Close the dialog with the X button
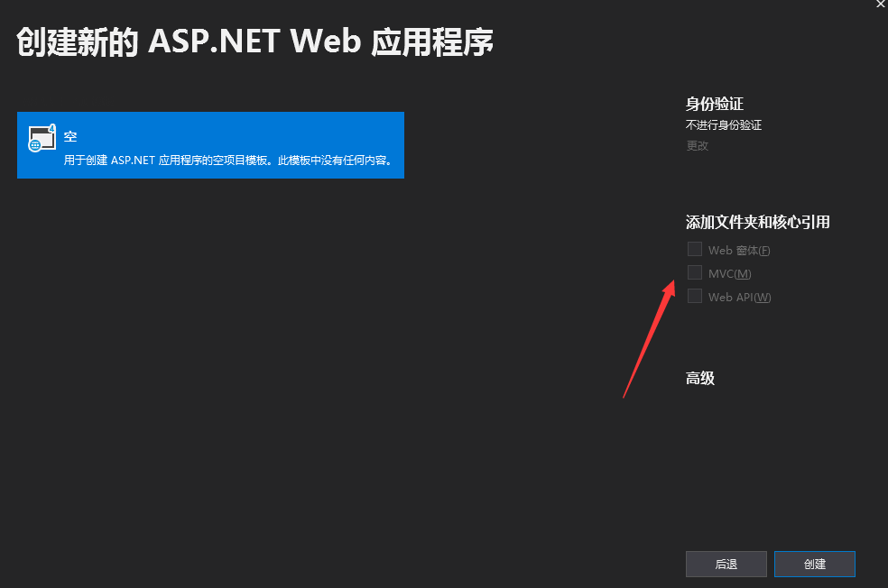Screen dimensions: 888x588 pos(881,4)
